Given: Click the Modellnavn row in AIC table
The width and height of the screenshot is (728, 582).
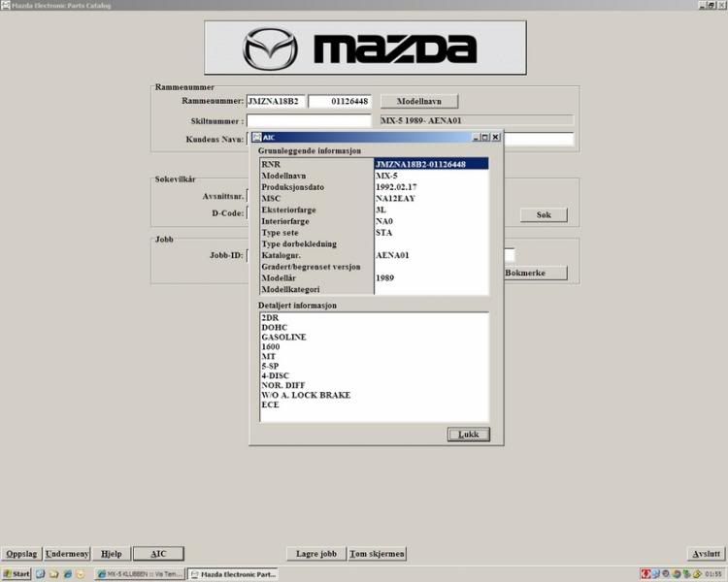Looking at the screenshot, I should [375, 176].
